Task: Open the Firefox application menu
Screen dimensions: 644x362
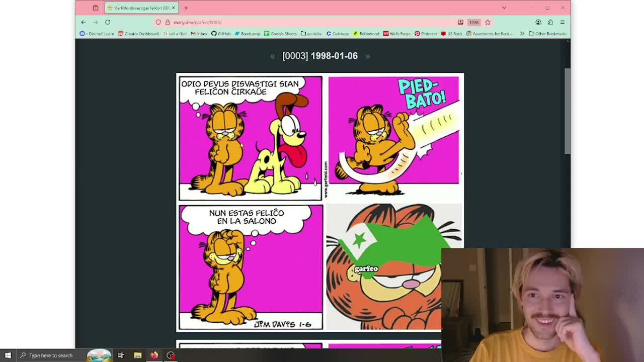Action: [x=562, y=22]
